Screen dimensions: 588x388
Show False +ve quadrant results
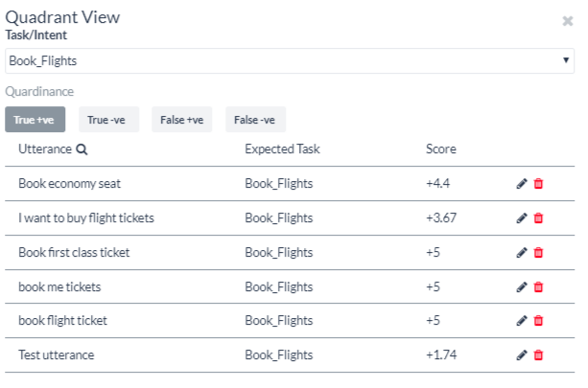(183, 120)
